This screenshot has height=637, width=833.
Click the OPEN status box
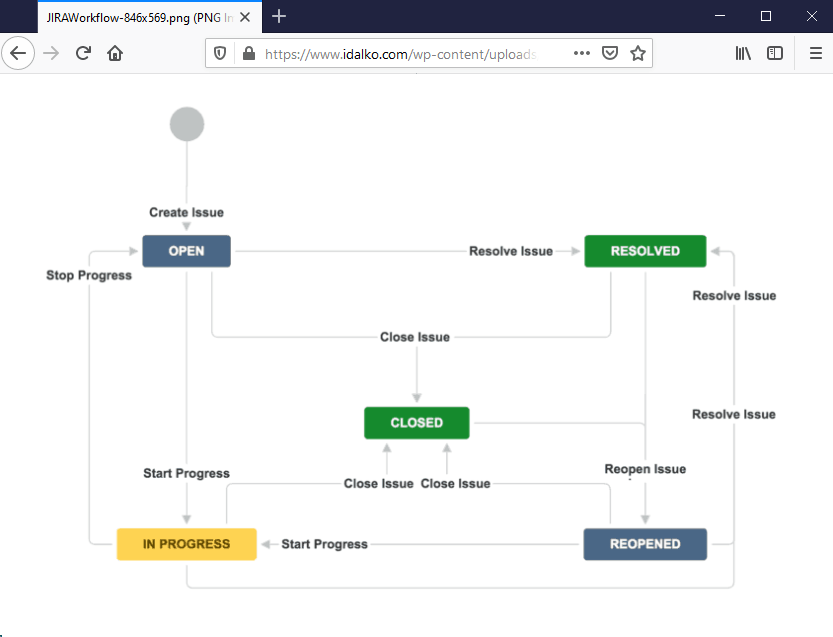click(x=186, y=251)
